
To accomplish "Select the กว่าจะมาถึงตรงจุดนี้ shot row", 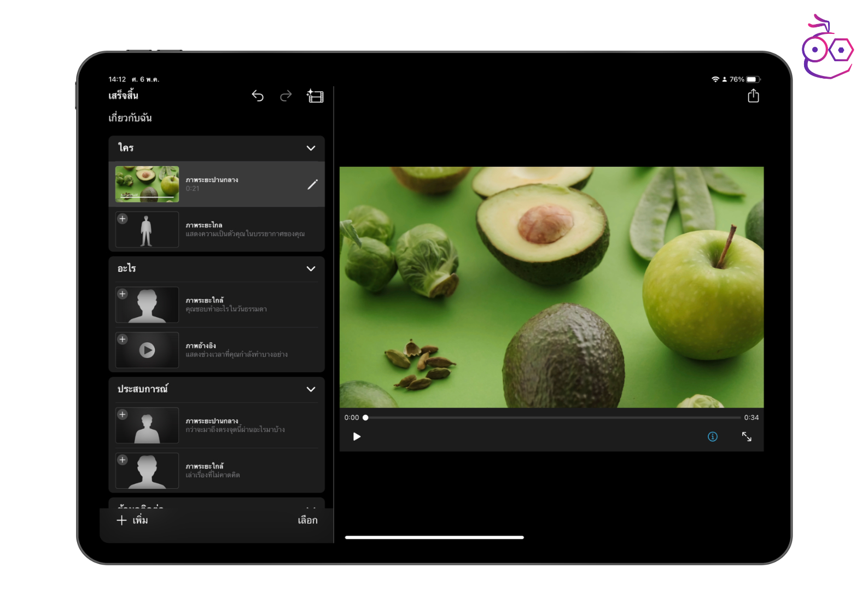I will [x=246, y=425].
